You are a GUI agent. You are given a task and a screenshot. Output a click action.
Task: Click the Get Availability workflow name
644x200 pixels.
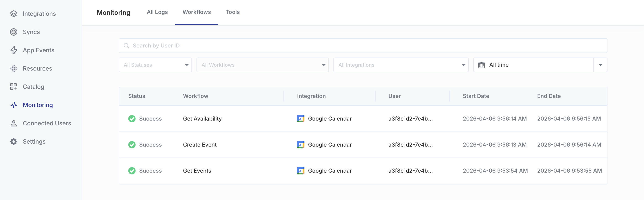[x=202, y=119]
